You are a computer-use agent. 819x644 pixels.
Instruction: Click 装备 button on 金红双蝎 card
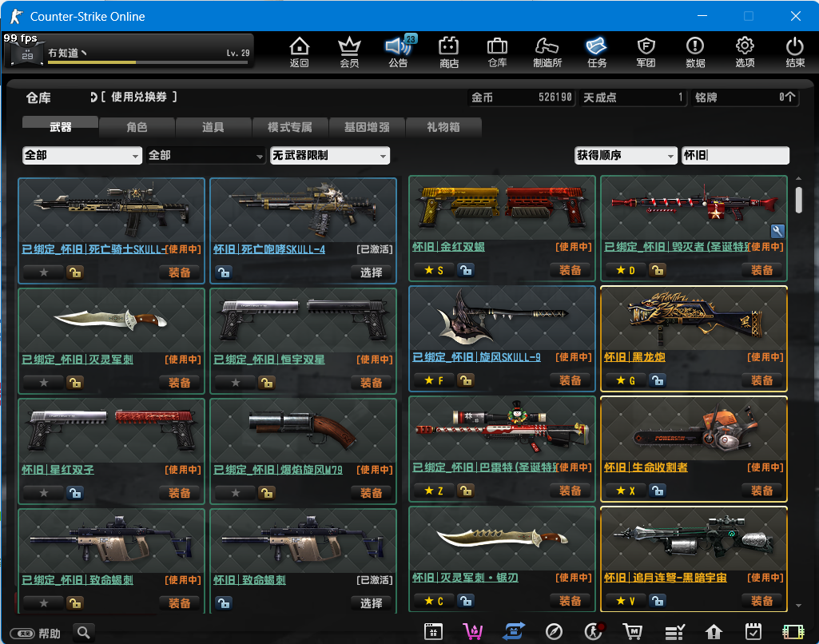click(x=570, y=270)
